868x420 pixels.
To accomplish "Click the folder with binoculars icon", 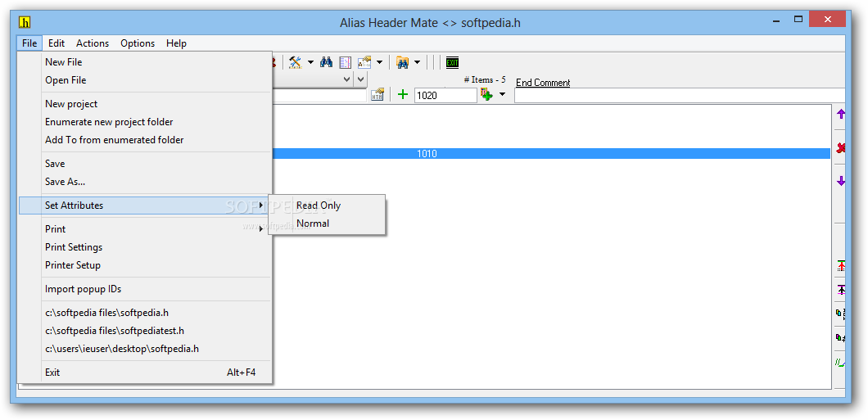I will tap(402, 62).
